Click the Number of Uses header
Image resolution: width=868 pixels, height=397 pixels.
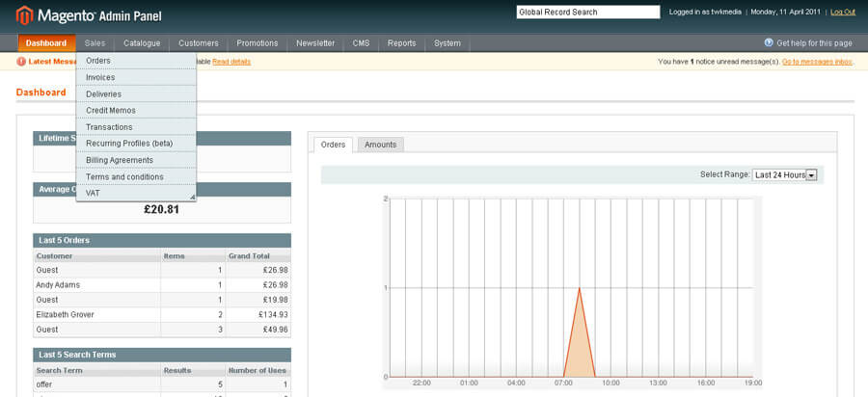[x=258, y=370]
